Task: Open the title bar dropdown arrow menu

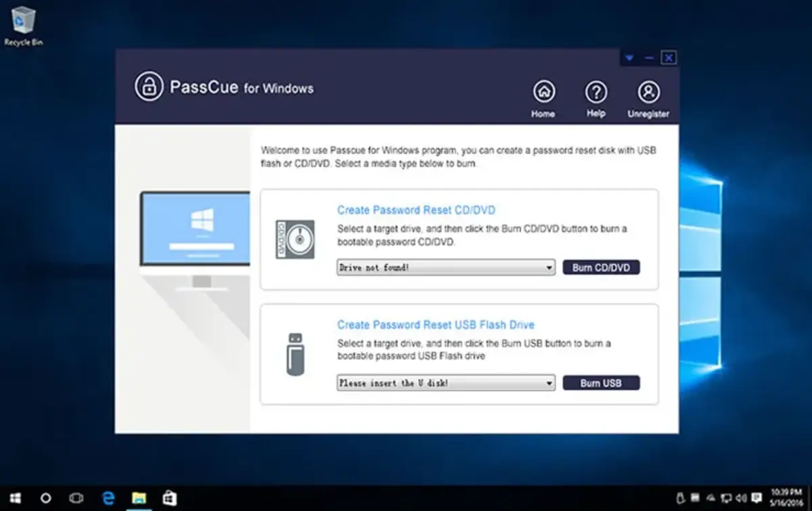Action: 629,58
